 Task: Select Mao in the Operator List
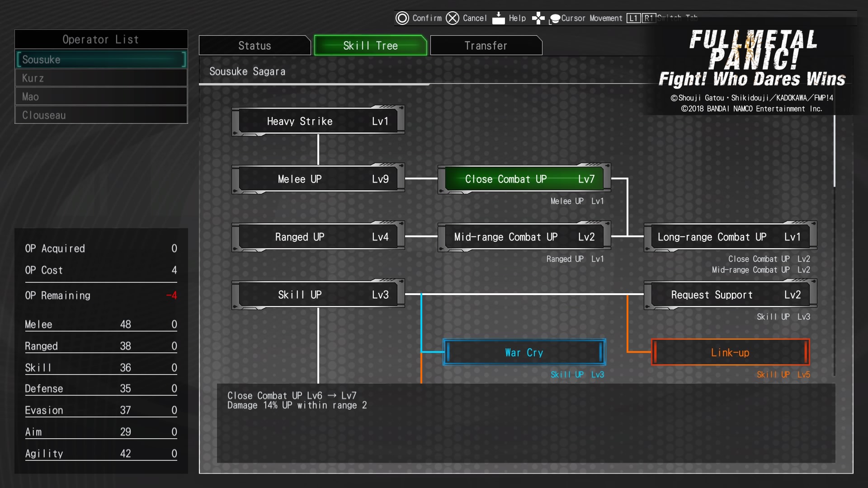pyautogui.click(x=101, y=97)
